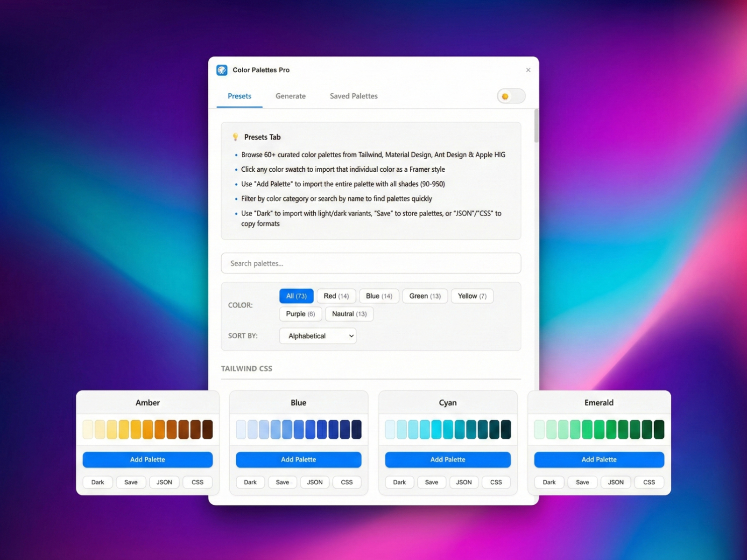Filter palettes by Red category
Image resolution: width=747 pixels, height=560 pixels.
336,296
